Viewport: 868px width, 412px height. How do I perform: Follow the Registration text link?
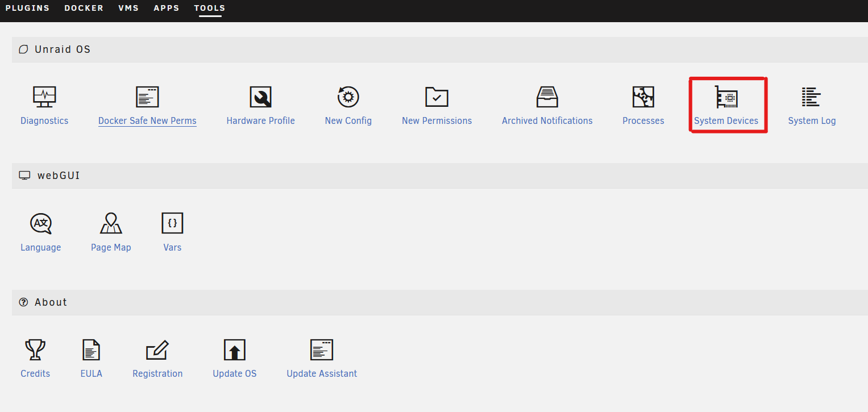tap(157, 373)
